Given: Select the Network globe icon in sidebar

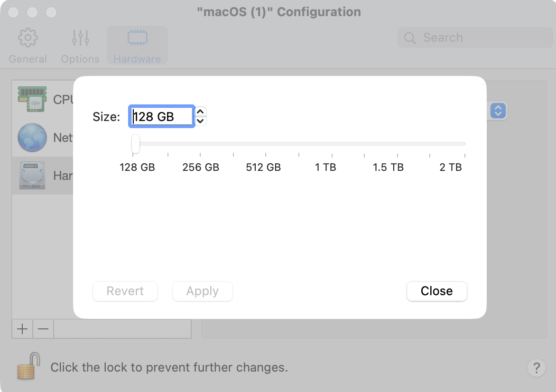Looking at the screenshot, I should tap(32, 138).
